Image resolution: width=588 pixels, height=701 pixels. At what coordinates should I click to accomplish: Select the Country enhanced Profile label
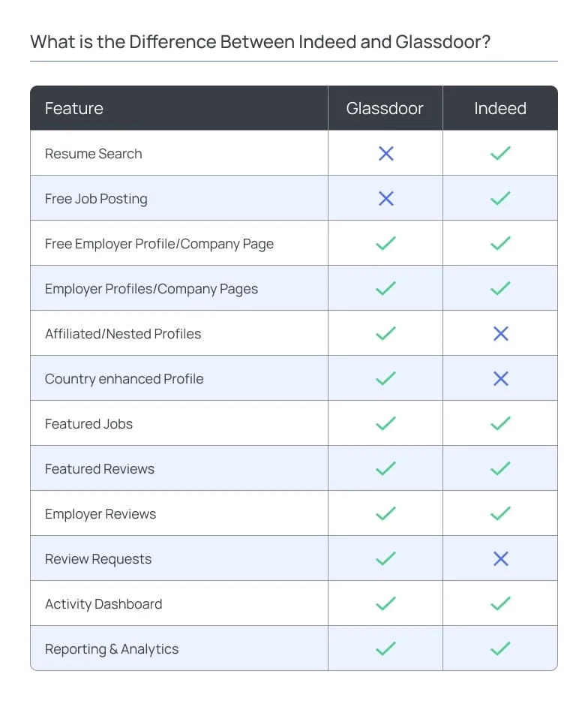[x=124, y=379]
